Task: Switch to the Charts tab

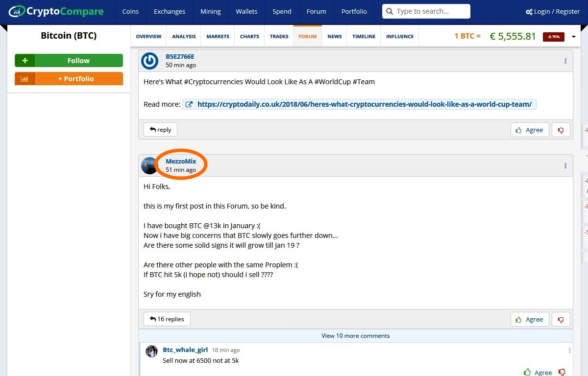Action: coord(249,36)
